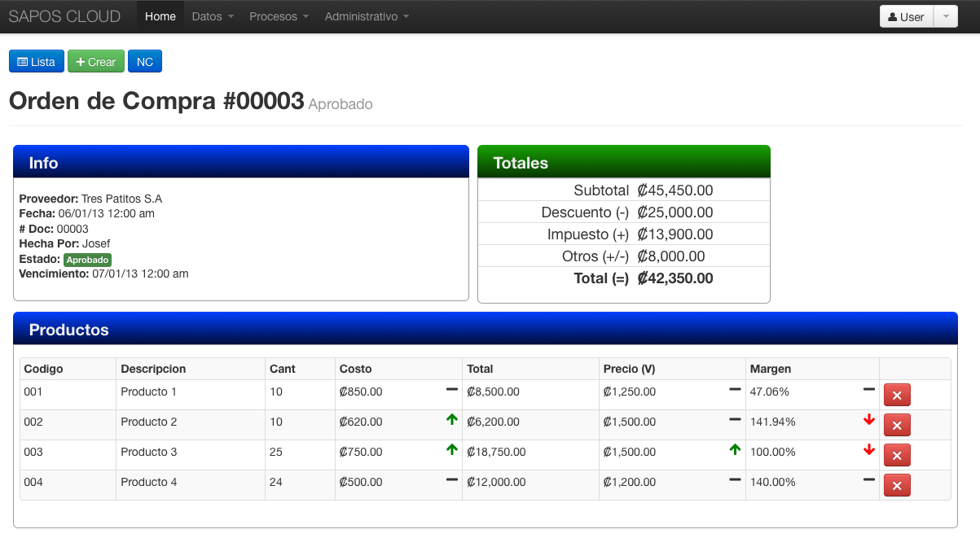Click green up arrow next to Producto 3 price
The height and width of the screenshot is (560, 980).
click(x=735, y=450)
